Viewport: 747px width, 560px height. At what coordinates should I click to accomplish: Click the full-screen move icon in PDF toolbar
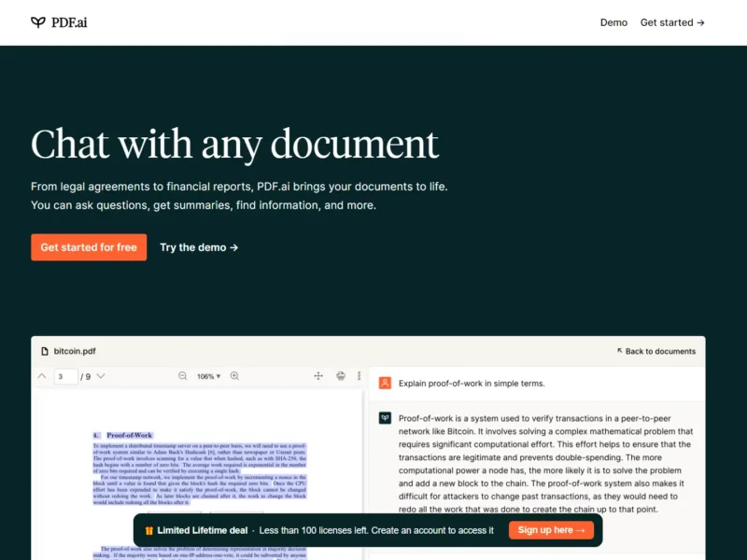(x=318, y=376)
